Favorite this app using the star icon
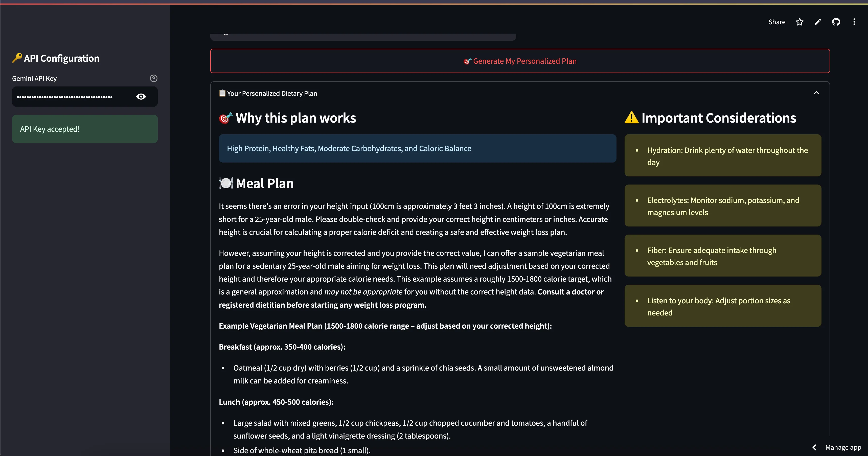The height and width of the screenshot is (456, 868). pos(799,21)
